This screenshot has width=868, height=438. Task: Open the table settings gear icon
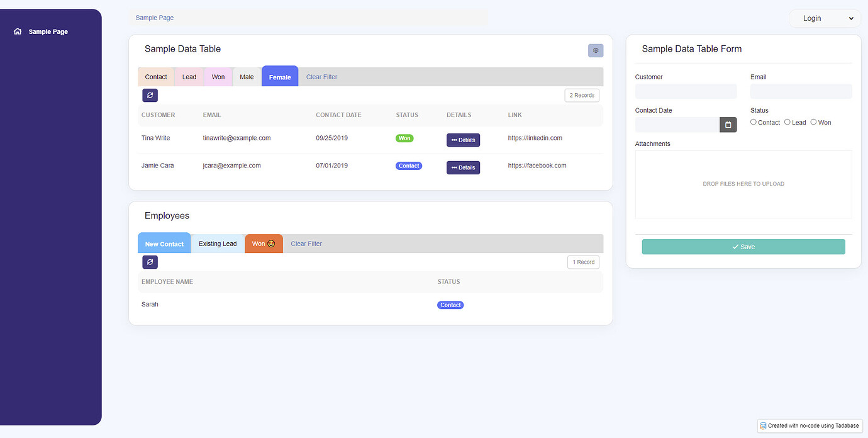click(x=596, y=50)
